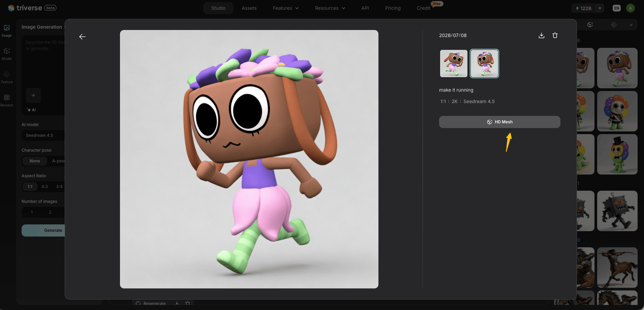The height and width of the screenshot is (310, 644).
Task: Change language with EN button
Action: pyautogui.click(x=617, y=8)
